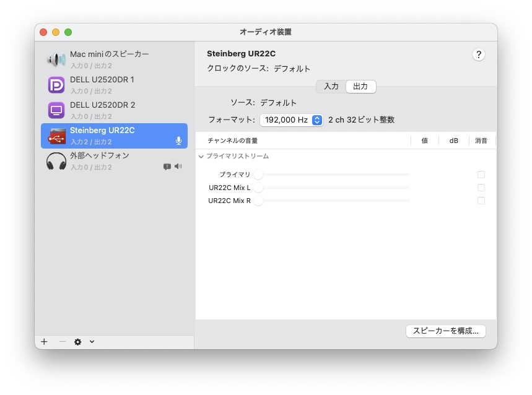Select 外部ヘッドフォン device row
This screenshot has width=532, height=395.
(x=114, y=161)
